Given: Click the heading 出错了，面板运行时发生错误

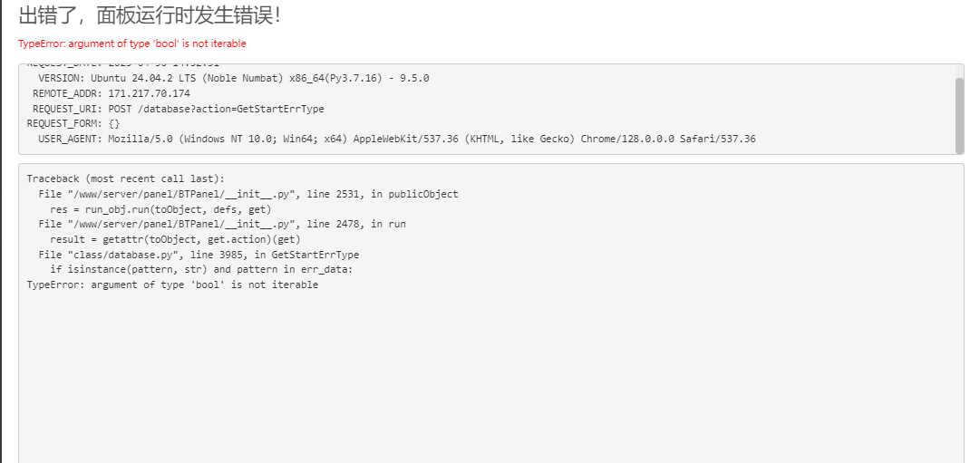Looking at the screenshot, I should point(150,15).
